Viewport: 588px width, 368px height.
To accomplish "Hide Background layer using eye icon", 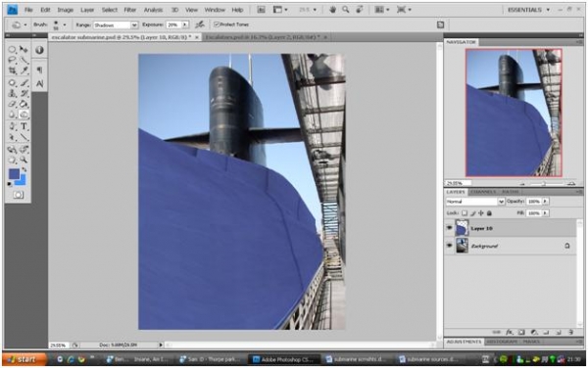I will (449, 246).
